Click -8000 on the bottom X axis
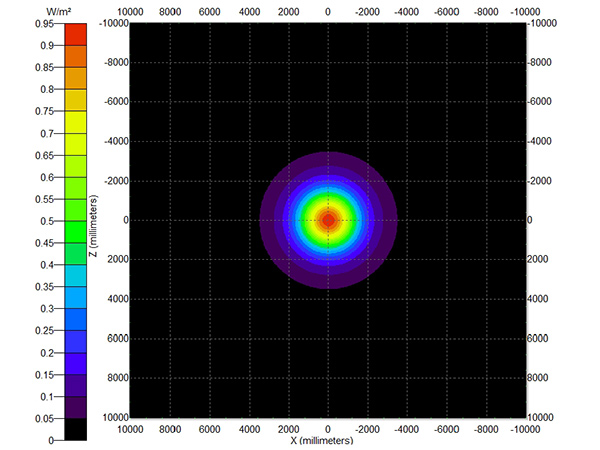Image resolution: width=600 pixels, height=450 pixels. [486, 429]
